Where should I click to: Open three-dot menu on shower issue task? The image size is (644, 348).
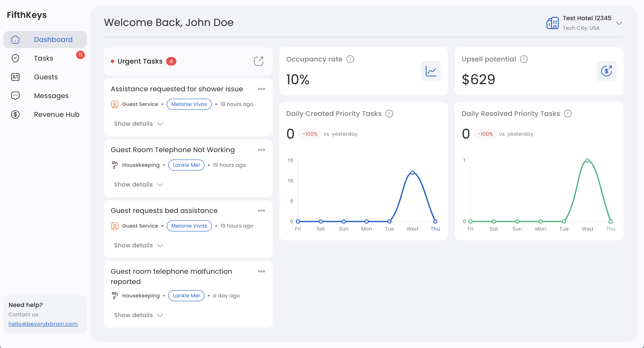262,89
